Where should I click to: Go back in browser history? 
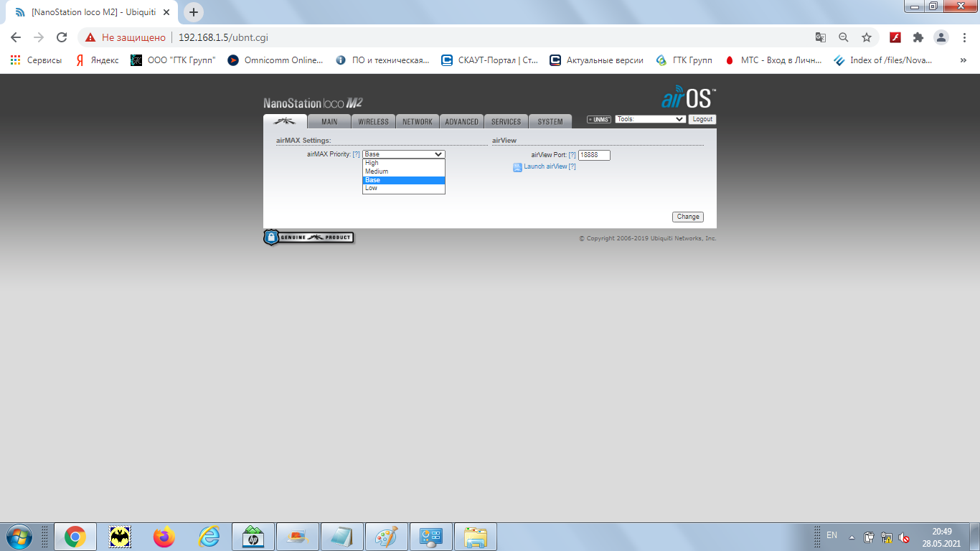(16, 37)
